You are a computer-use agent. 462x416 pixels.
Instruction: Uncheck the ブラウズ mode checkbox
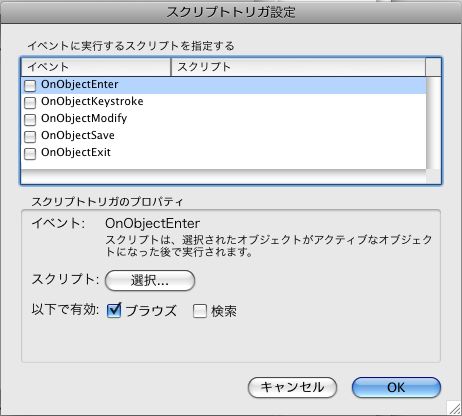point(114,310)
